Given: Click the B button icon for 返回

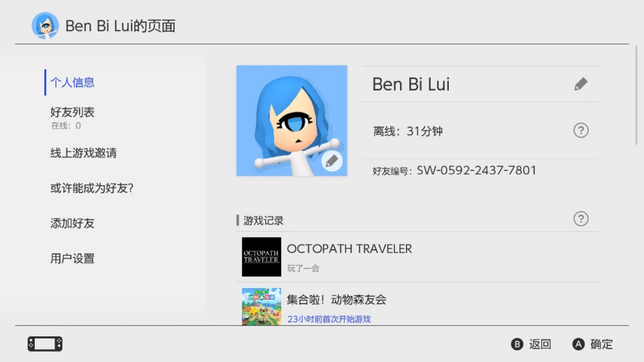Looking at the screenshot, I should click(517, 344).
